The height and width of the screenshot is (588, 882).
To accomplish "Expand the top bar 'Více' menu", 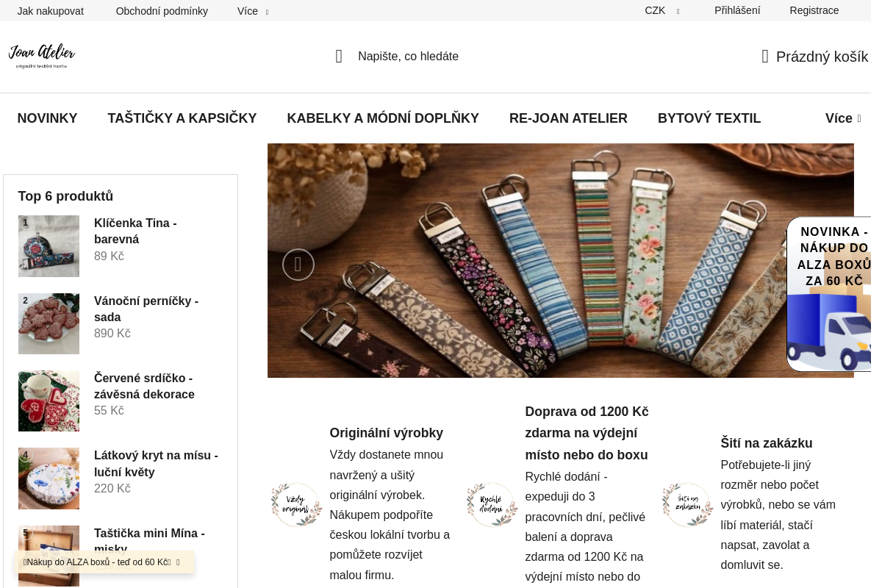I will [253, 11].
